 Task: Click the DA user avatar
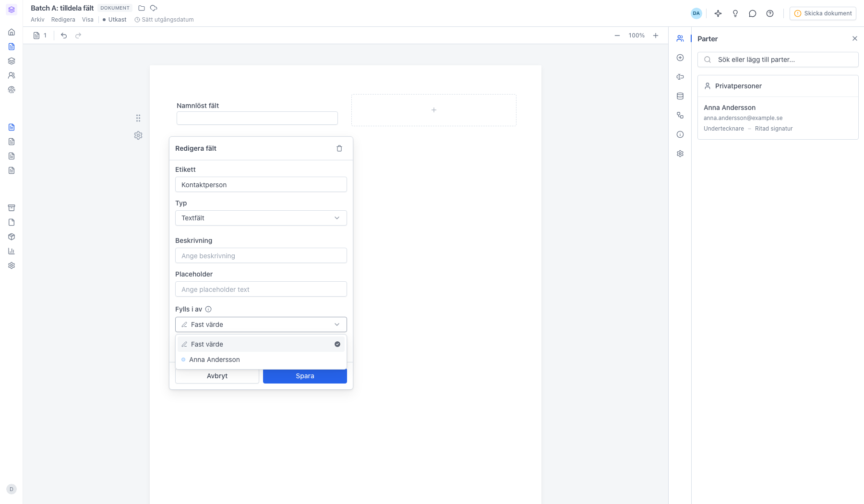coord(696,13)
